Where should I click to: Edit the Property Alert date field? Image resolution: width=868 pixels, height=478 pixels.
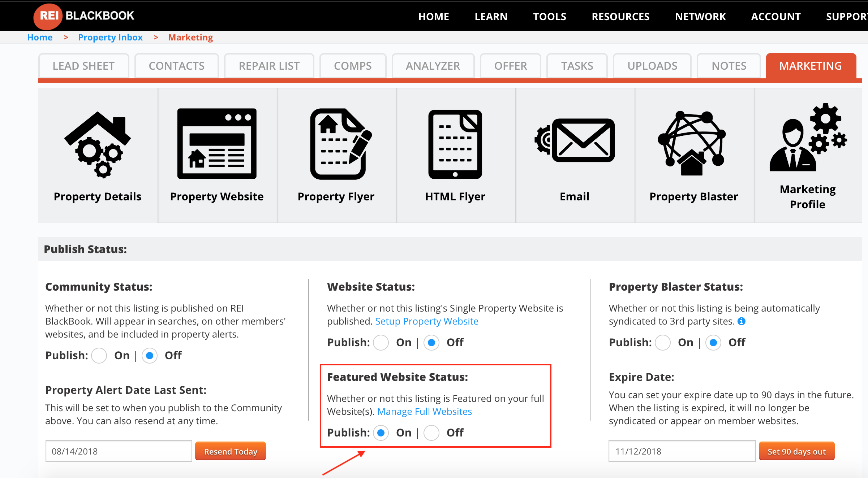coord(119,451)
